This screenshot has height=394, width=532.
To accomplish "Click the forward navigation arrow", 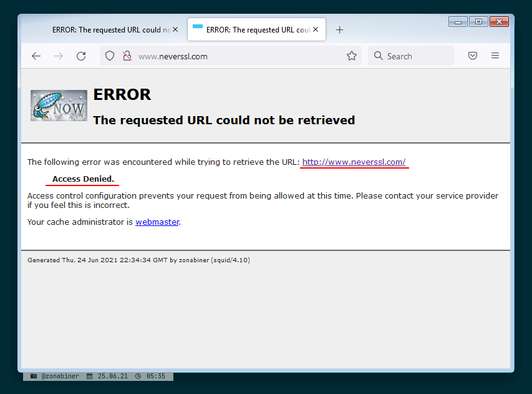I will (x=58, y=56).
